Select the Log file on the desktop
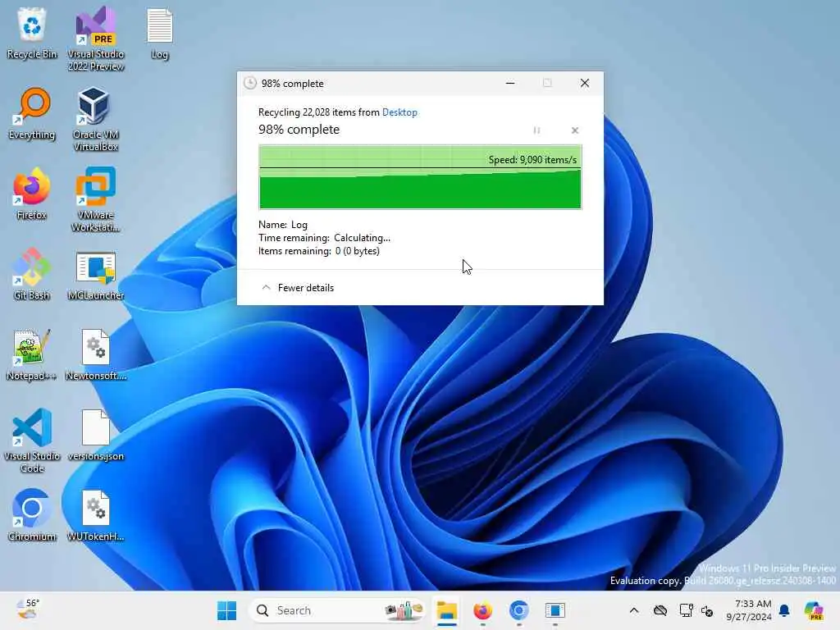The image size is (840, 630). point(160,33)
